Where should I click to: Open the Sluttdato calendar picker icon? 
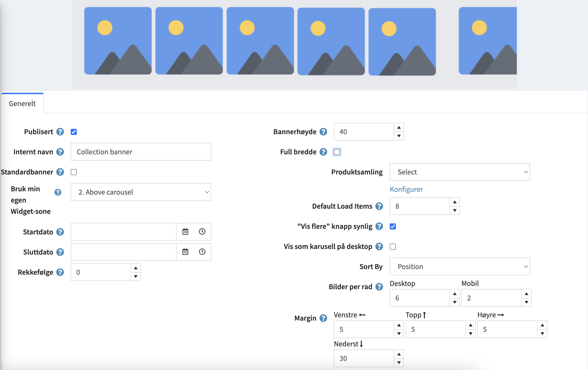(x=185, y=252)
